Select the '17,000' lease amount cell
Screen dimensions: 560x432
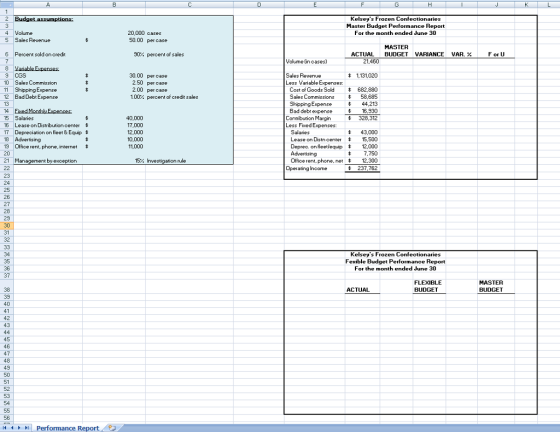click(x=135, y=125)
